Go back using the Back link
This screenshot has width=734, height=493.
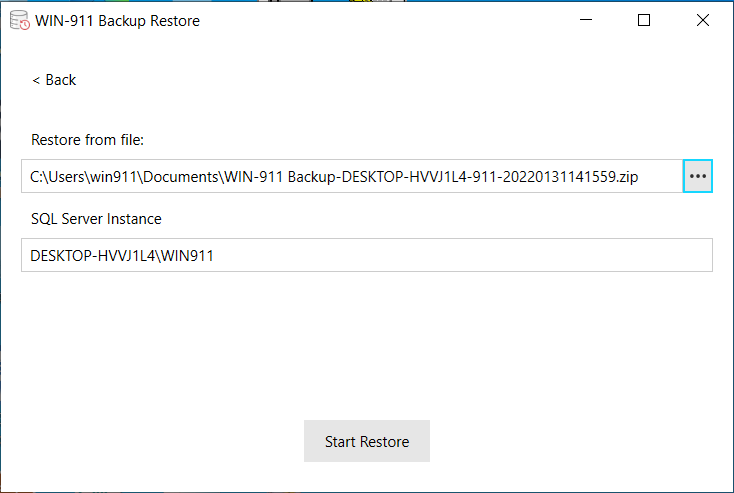[54, 80]
